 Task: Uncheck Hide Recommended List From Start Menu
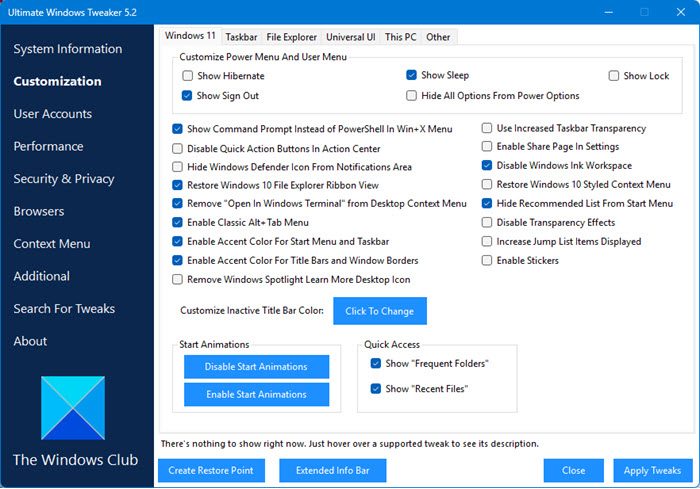[487, 204]
